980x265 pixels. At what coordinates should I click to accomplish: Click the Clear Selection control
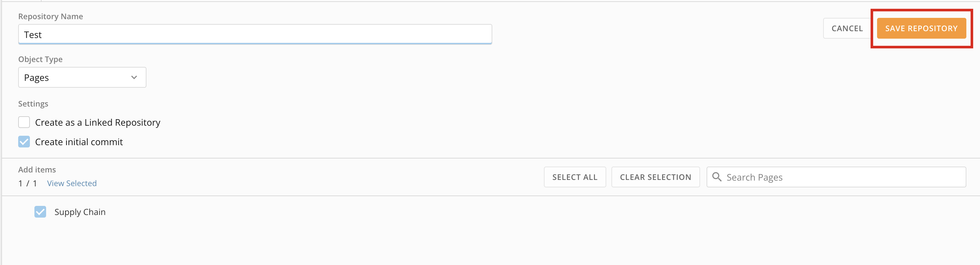[656, 177]
